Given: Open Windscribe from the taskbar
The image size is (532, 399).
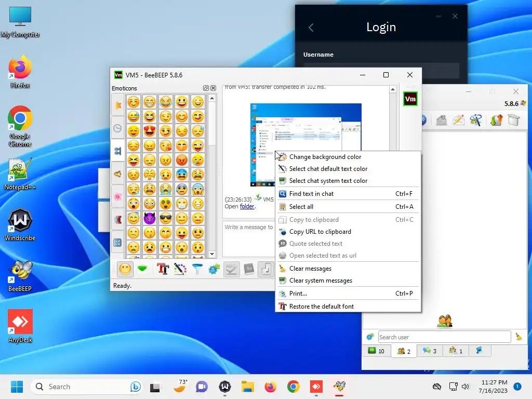Looking at the screenshot, I should pos(224,387).
